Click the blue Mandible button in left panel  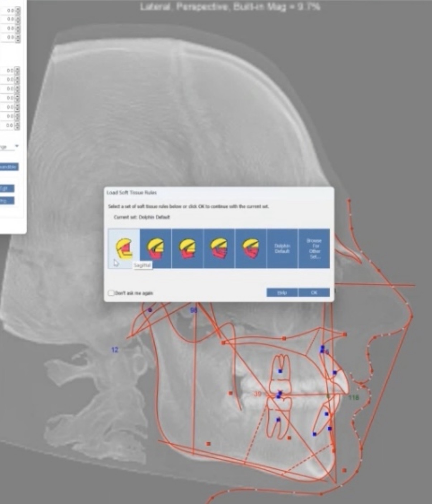click(x=9, y=167)
